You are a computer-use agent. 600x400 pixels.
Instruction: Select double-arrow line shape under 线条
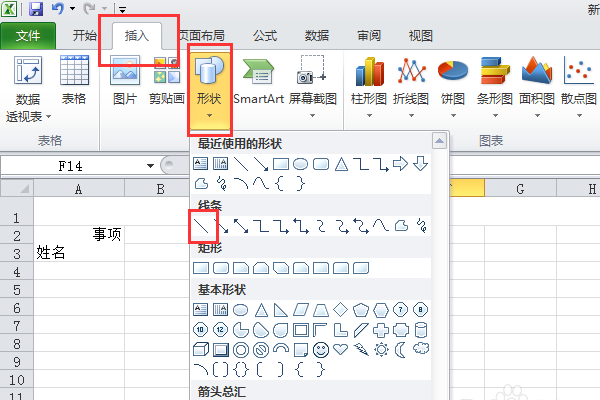click(241, 225)
